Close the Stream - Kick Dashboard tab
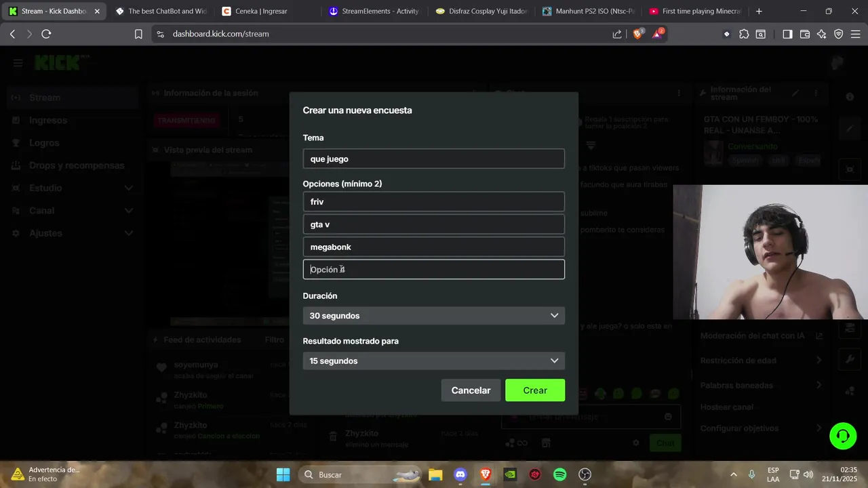868x488 pixels. 97,12
